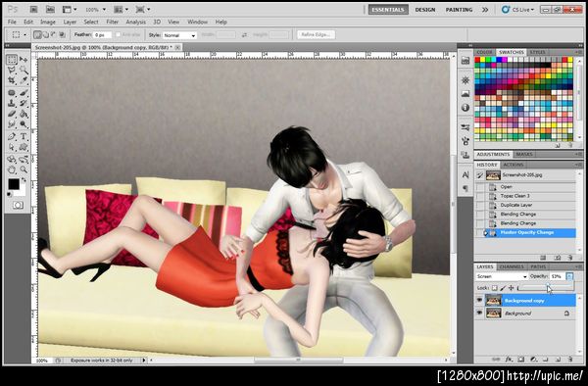Screen dimensions: 588x386
Task: Click the add layer mask icon
Action: tap(521, 359)
